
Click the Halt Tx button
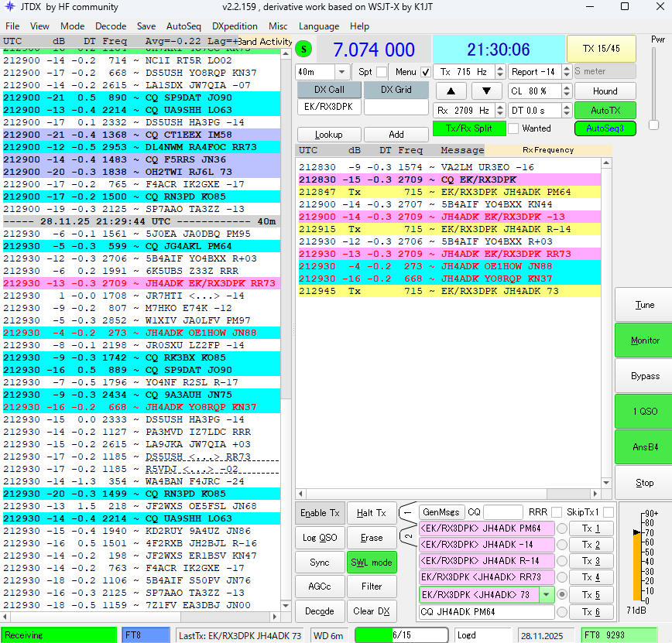(372, 512)
